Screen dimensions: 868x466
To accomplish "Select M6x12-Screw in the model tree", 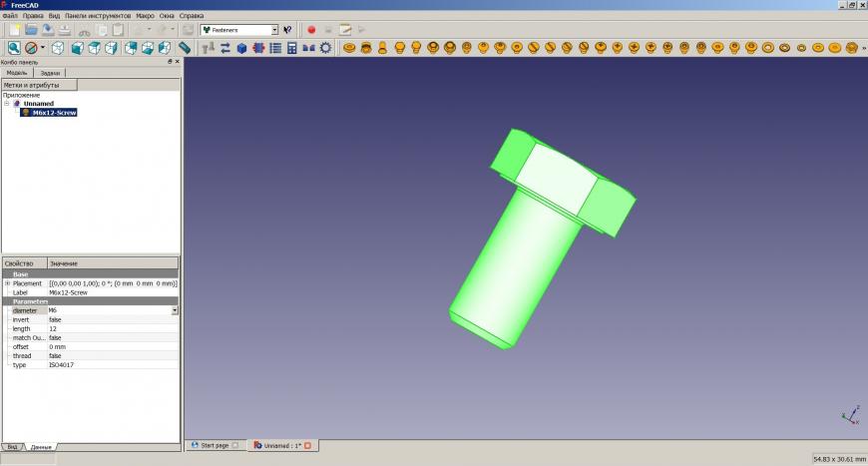I will [x=54, y=113].
